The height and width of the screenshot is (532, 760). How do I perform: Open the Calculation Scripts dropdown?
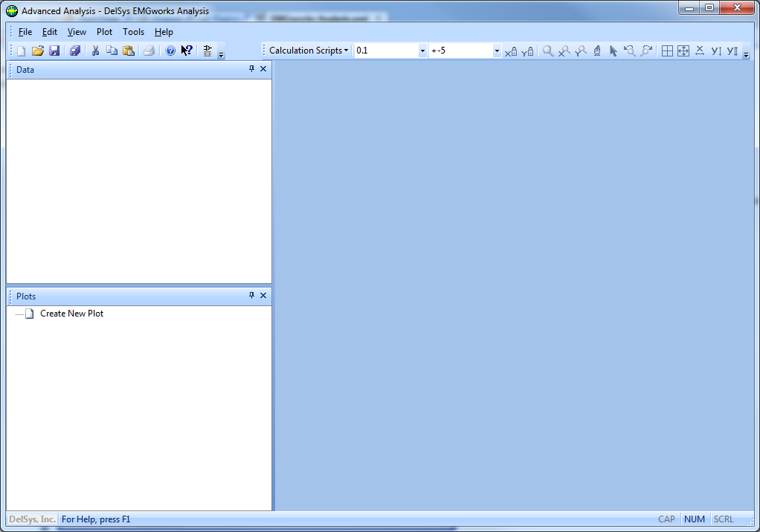click(309, 51)
